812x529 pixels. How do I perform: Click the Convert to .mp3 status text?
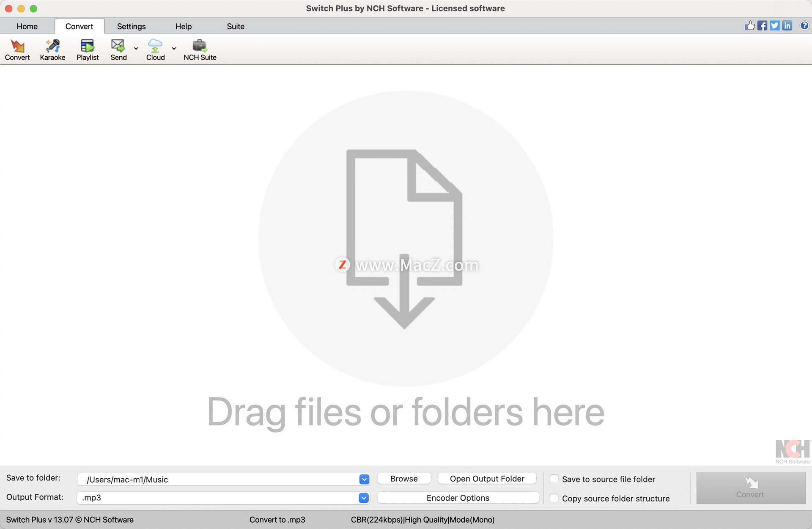(277, 520)
